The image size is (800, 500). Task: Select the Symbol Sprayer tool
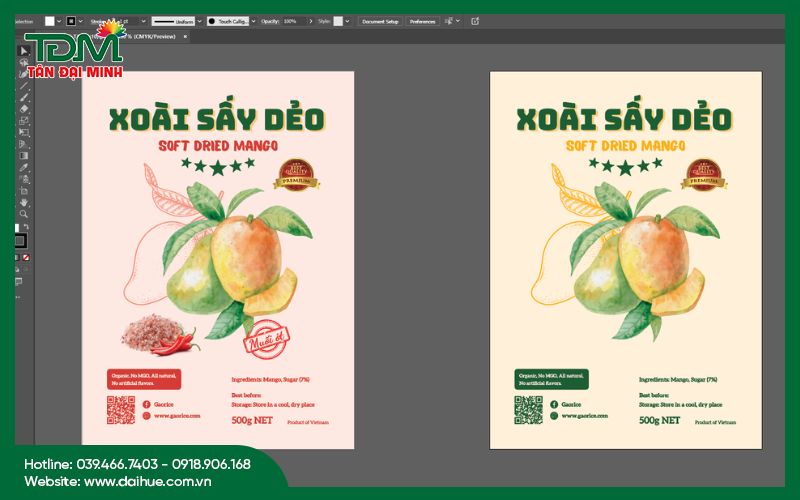[23, 179]
